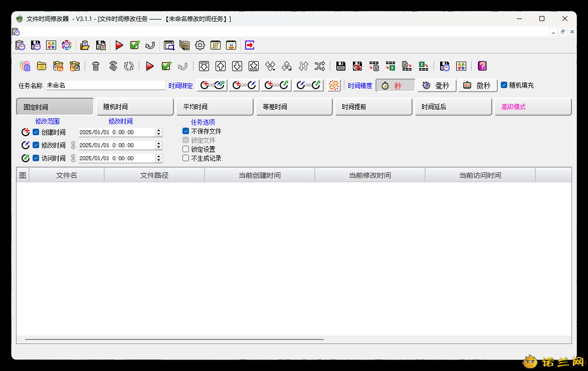Uncheck the 访问时间 checkbox

tap(36, 158)
